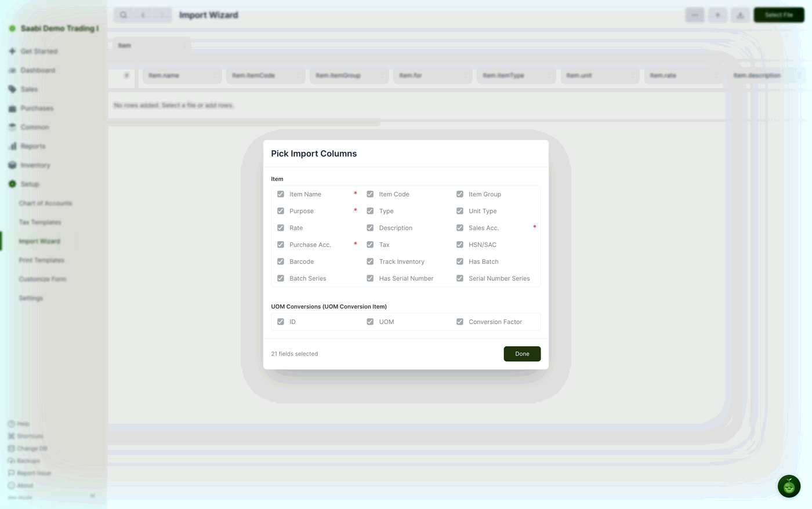Viewport: 812px width, 509px height.
Task: Uncheck the Barcode checkbox
Action: 281,261
